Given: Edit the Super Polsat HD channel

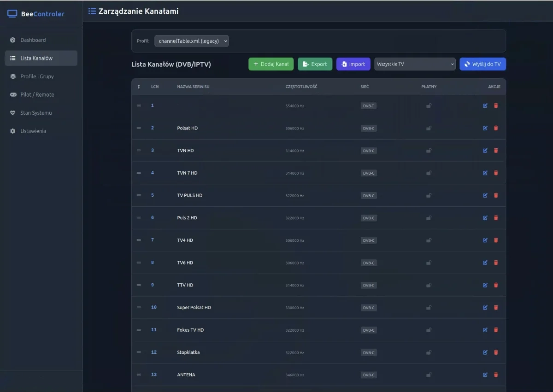Looking at the screenshot, I should pyautogui.click(x=485, y=307).
